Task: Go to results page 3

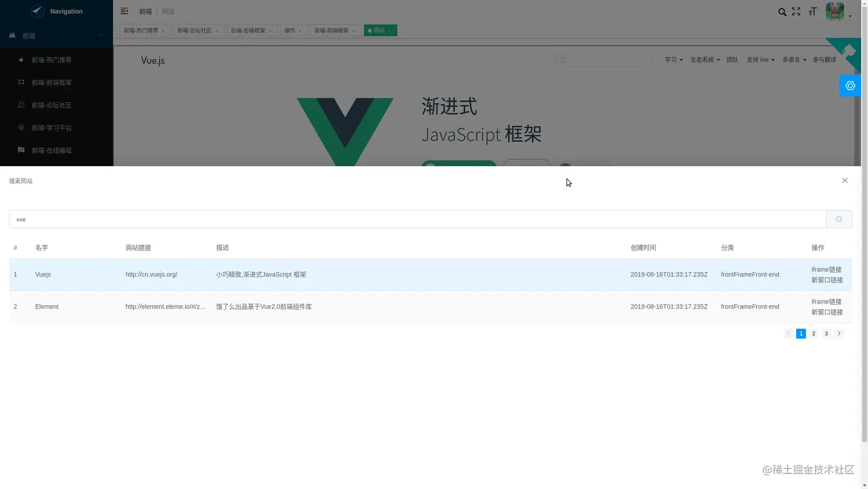Action: click(826, 333)
